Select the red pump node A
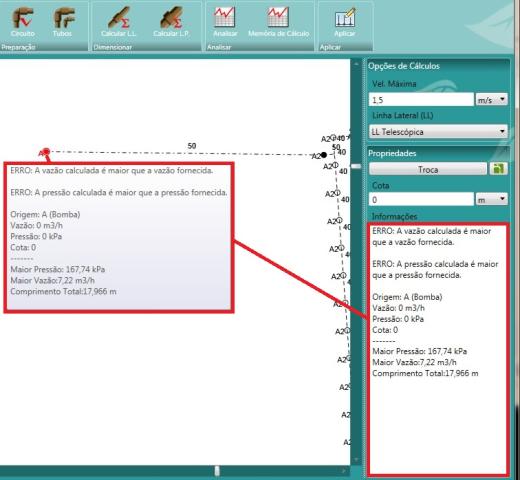Image resolution: width=520 pixels, height=480 pixels. coord(46,152)
